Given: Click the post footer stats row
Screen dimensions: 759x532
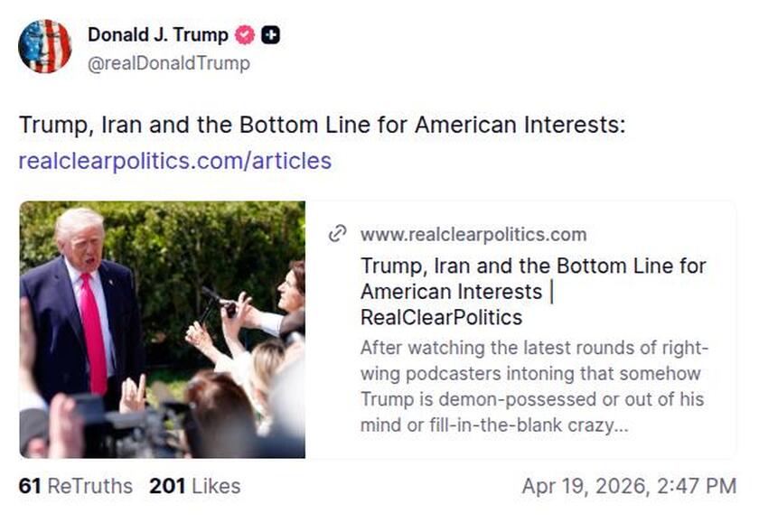Looking at the screenshot, I should tap(379, 485).
